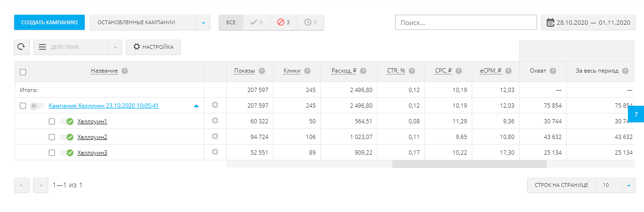
Task: Click the horizontal table scrollbar thumb
Action: [469, 164]
